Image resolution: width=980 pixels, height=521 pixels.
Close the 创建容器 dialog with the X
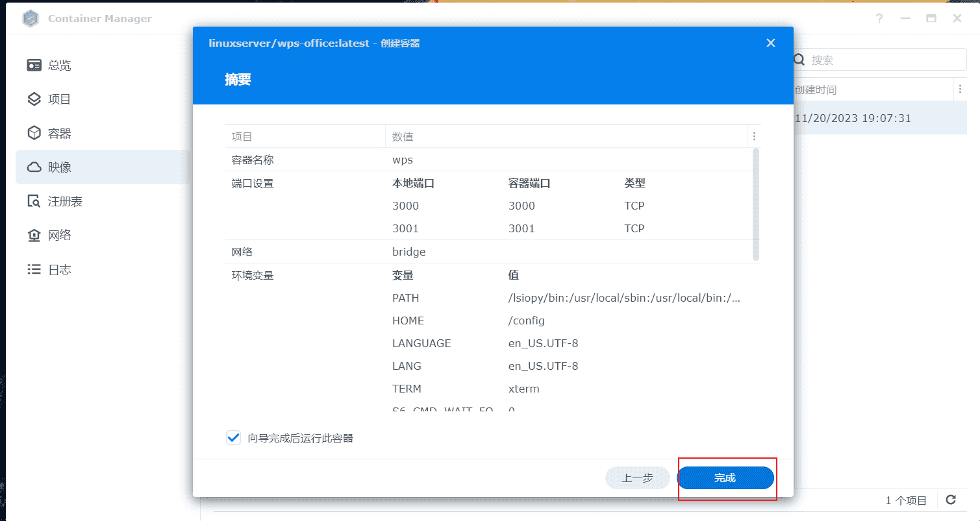pyautogui.click(x=770, y=42)
